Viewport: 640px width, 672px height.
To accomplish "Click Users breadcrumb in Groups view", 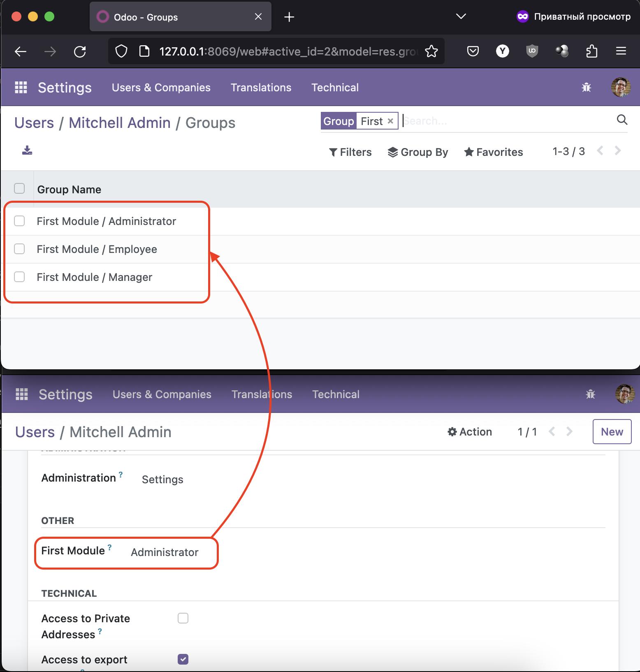I will (34, 123).
